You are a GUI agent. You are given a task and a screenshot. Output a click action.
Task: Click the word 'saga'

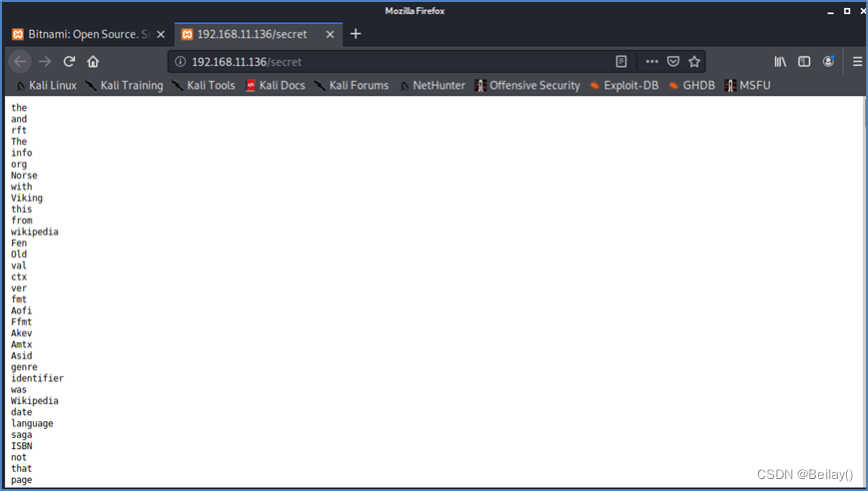coord(22,435)
